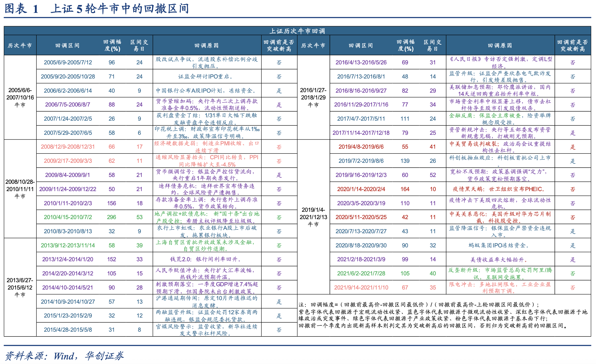Click the 注：回调幅度 footnote formula line
Screen dimensions: 596x364
(x=418, y=304)
